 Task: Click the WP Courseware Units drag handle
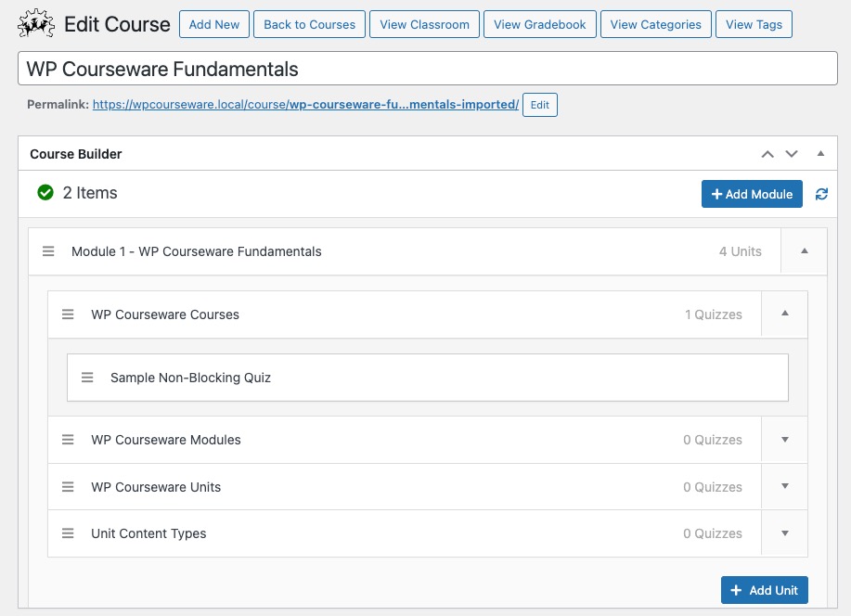coord(68,486)
